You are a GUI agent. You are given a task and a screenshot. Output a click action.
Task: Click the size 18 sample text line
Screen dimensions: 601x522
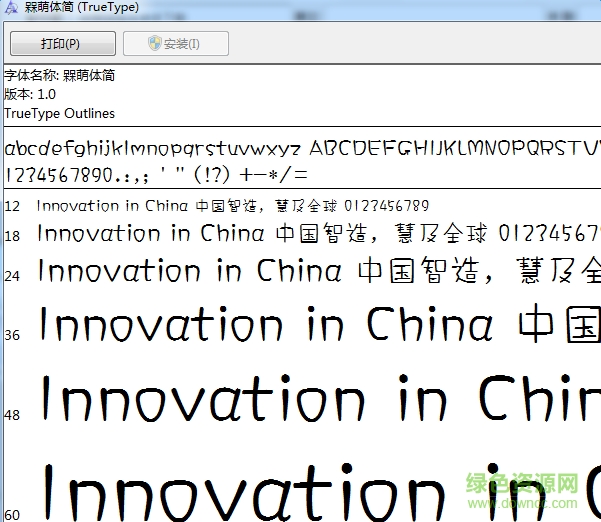pos(319,233)
